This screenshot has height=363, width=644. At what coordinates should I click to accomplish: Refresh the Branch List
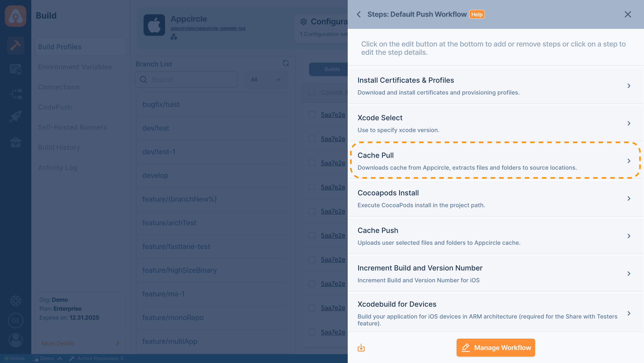[x=286, y=63]
